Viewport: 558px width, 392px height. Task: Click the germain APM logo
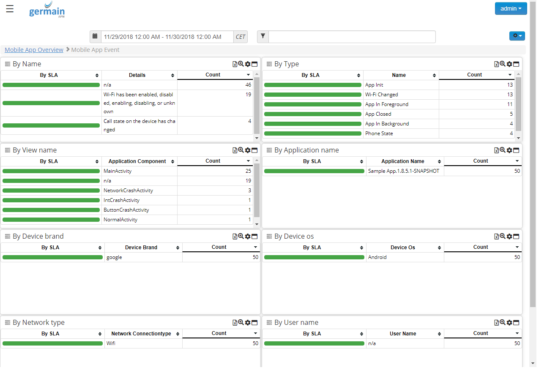pos(47,10)
